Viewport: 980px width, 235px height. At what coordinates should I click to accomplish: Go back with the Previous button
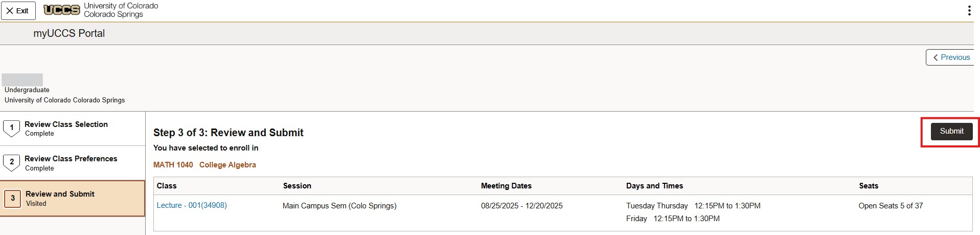[x=950, y=57]
